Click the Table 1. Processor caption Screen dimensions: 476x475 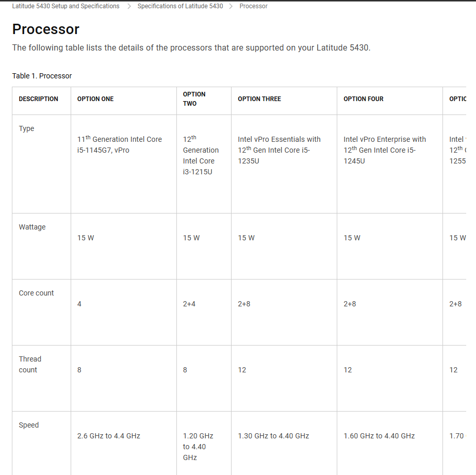tap(42, 76)
